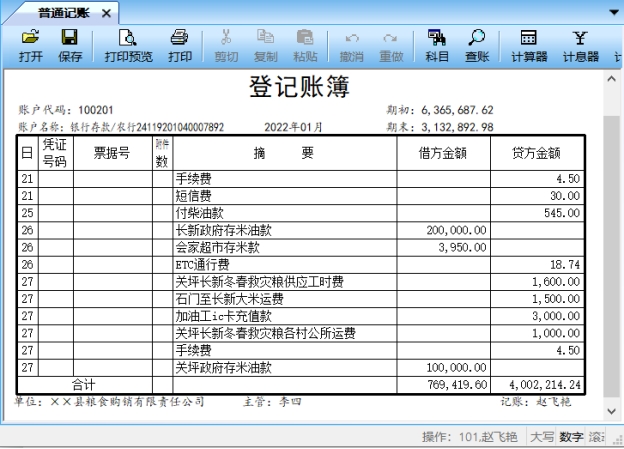Toggle the 大写 caps lock indicator
This screenshot has width=624, height=449.
tap(541, 437)
